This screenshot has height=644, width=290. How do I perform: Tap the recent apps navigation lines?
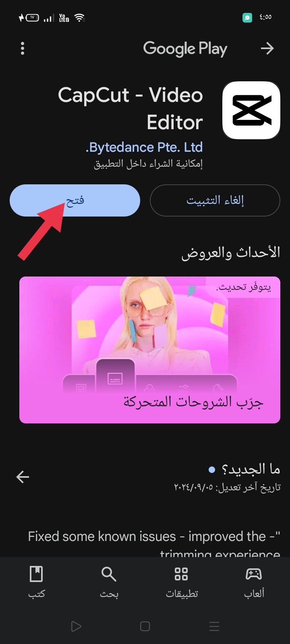tap(214, 626)
